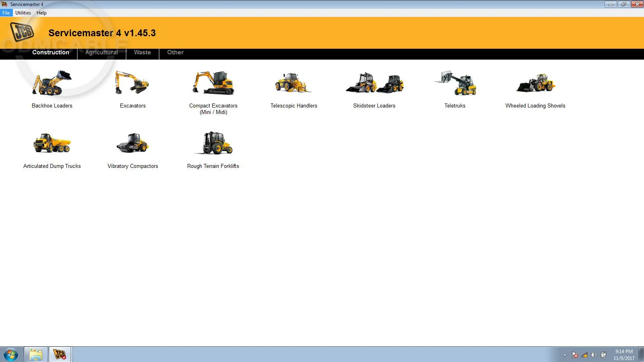This screenshot has width=644, height=362.
Task: Click the Backhoe Loaders text label
Action: click(x=52, y=106)
